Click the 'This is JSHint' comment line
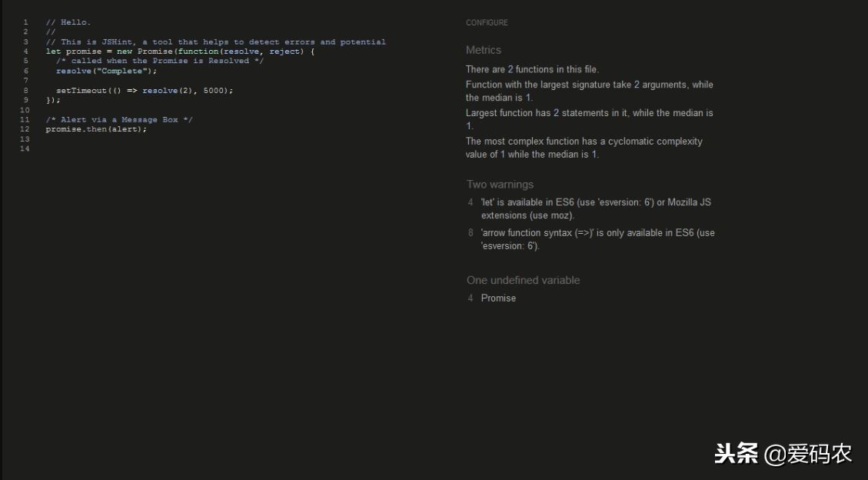 click(x=215, y=42)
